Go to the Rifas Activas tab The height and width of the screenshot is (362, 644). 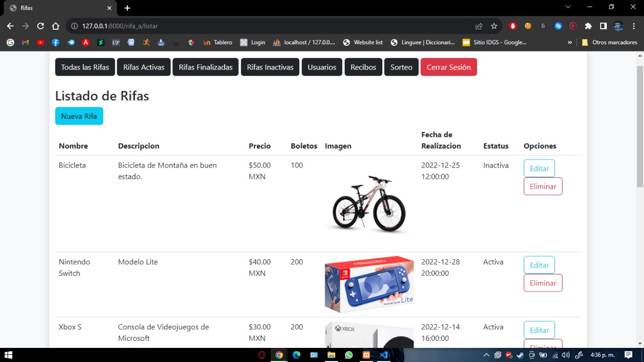click(x=143, y=67)
